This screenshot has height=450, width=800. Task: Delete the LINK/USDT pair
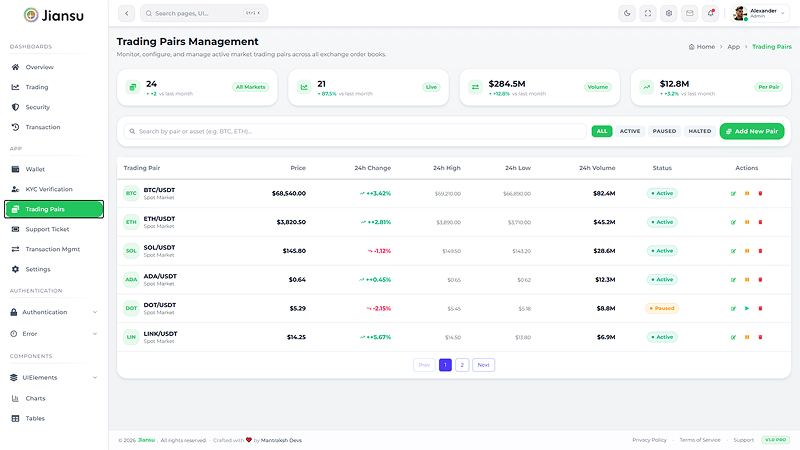760,337
